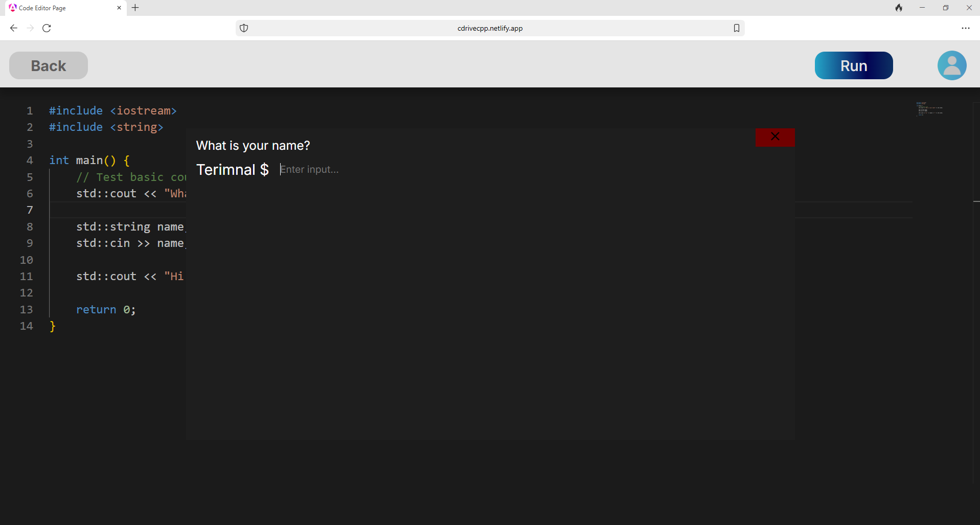This screenshot has height=525, width=980.
Task: Click the '#include <string>' line
Action: [x=106, y=127]
